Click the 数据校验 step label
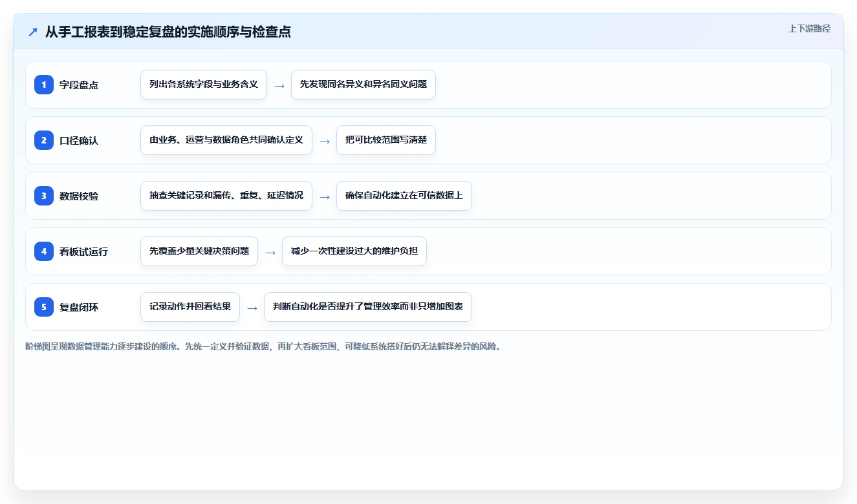857x504 pixels. click(79, 196)
